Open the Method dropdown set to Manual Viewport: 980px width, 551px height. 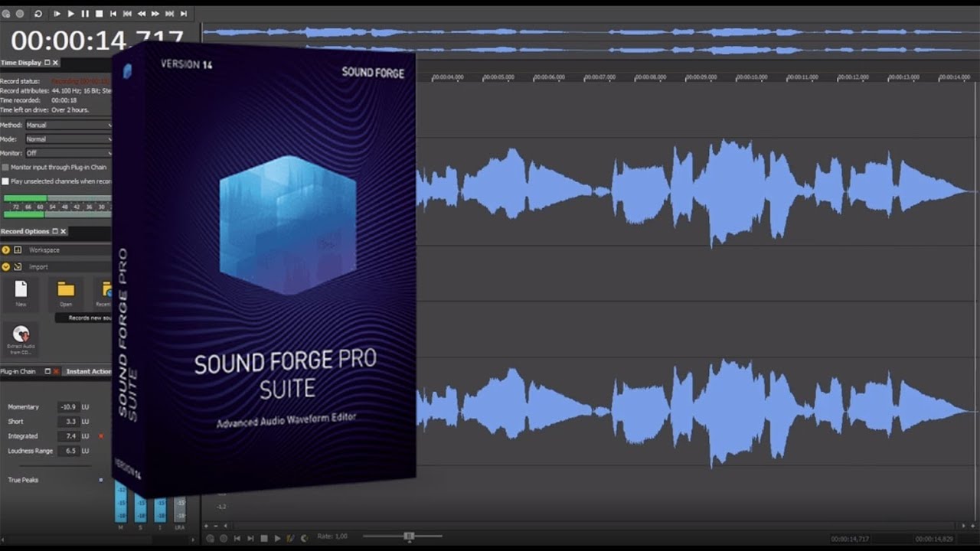click(x=69, y=125)
